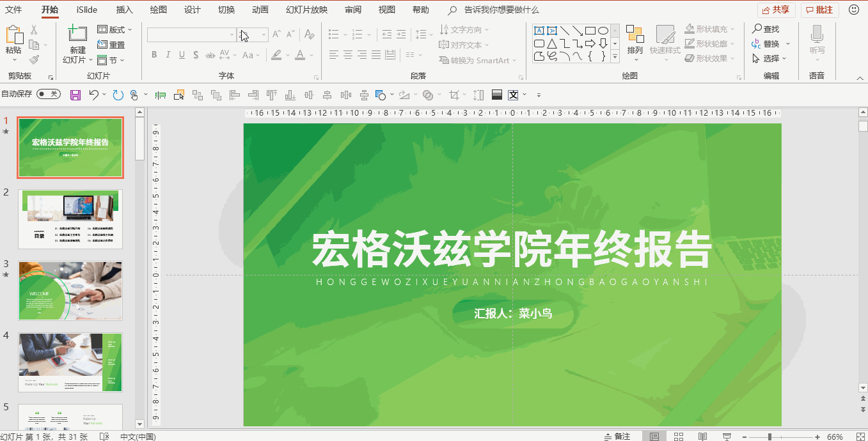Switch to the 视图 view tab
Viewport: 868px width, 441px height.
click(386, 10)
